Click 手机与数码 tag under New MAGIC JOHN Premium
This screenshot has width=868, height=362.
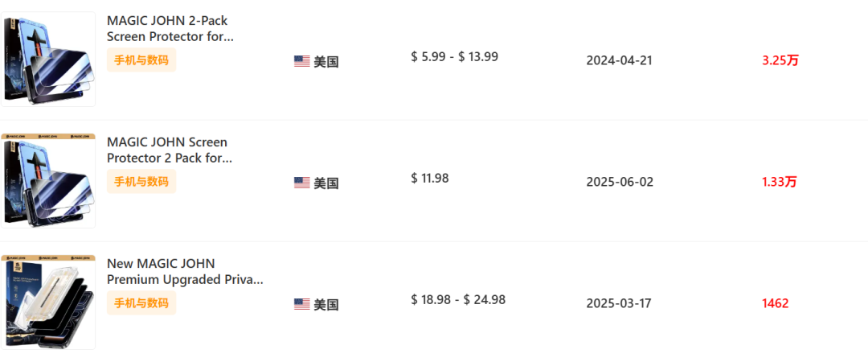141,303
